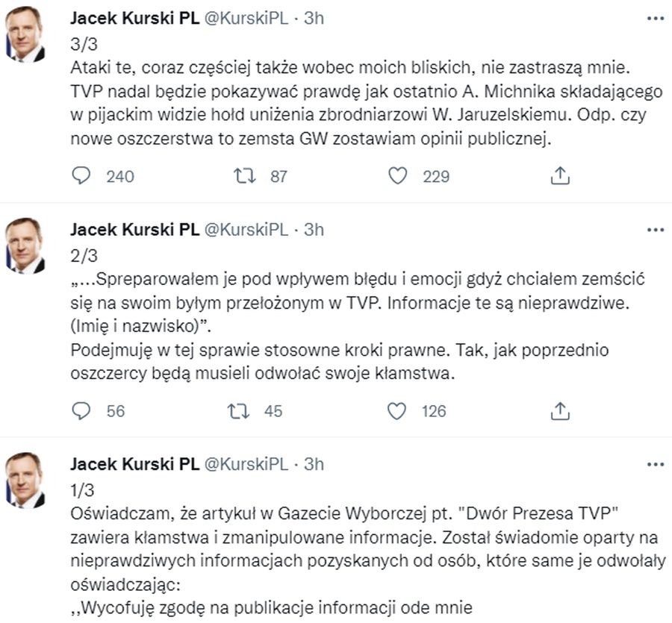Click the 3h timestamp on the 3/3 tweet
This screenshot has height=623, width=672.
(x=314, y=19)
